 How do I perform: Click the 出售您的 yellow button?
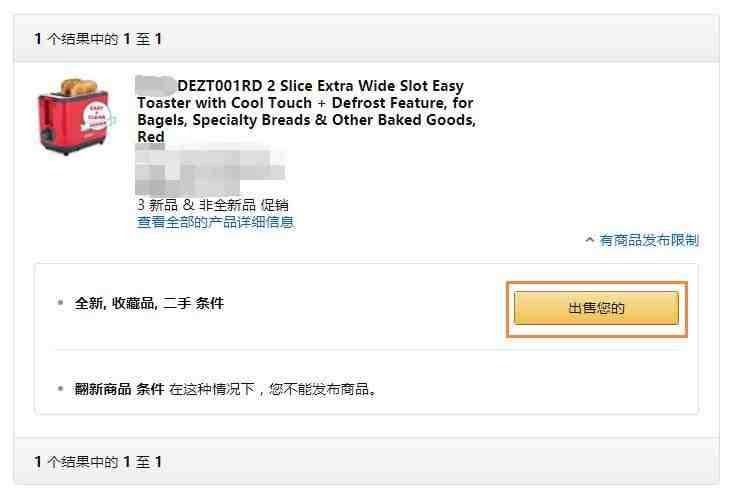coord(596,308)
